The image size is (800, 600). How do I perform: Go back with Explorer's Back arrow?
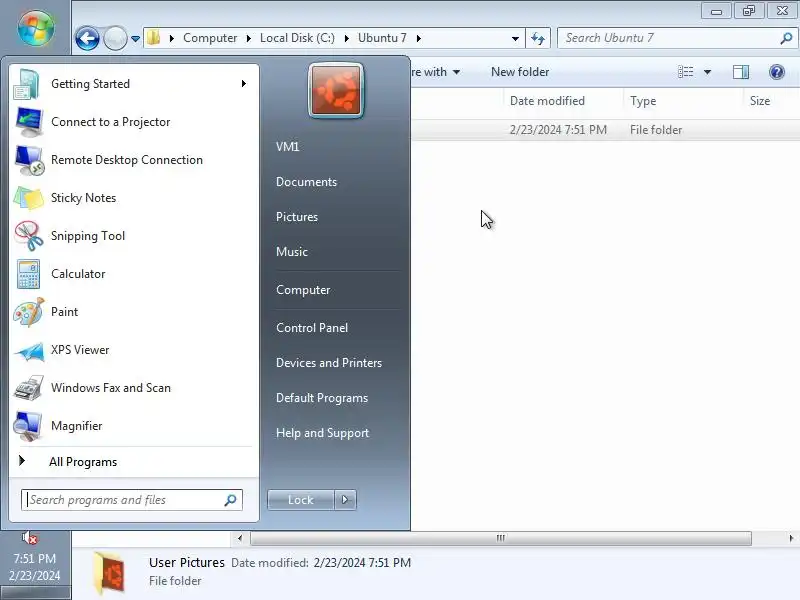click(x=87, y=38)
